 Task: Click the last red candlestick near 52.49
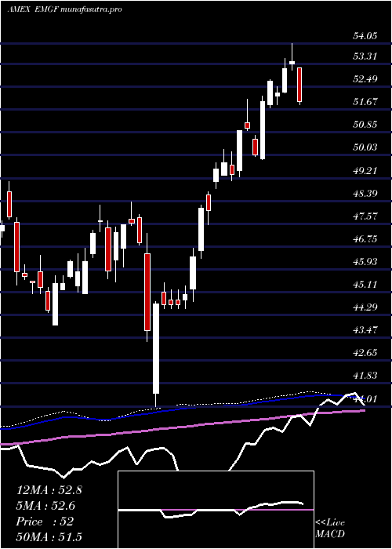pyautogui.click(x=299, y=85)
